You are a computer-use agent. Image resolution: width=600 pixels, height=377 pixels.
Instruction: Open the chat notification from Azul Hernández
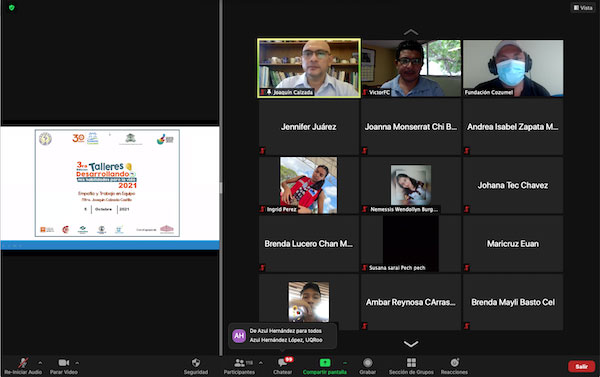(x=282, y=336)
